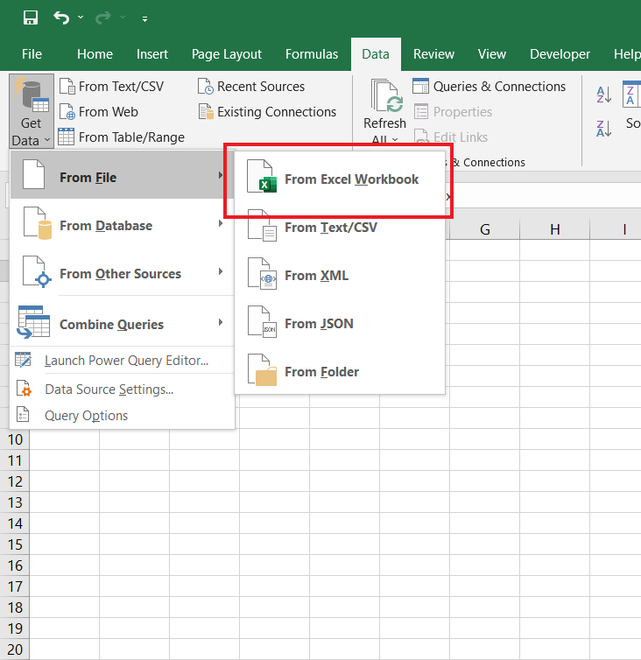Open Data Source Settings

pyautogui.click(x=109, y=389)
